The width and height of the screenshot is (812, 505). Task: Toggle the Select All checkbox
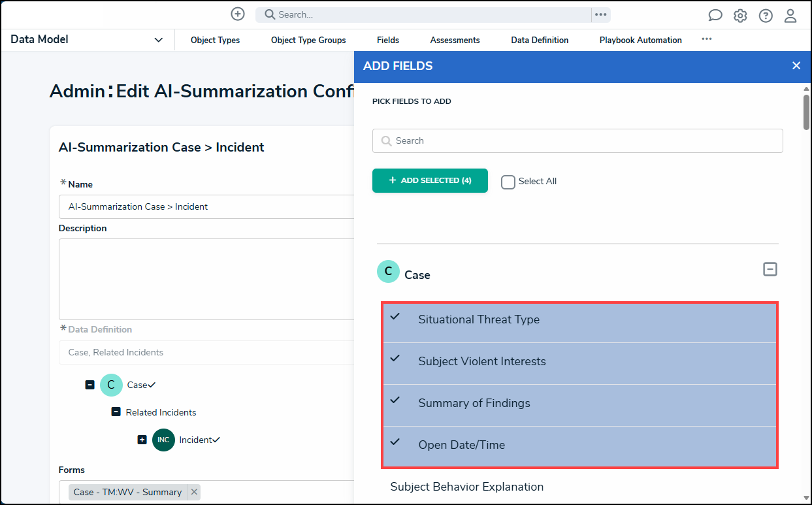(x=508, y=182)
